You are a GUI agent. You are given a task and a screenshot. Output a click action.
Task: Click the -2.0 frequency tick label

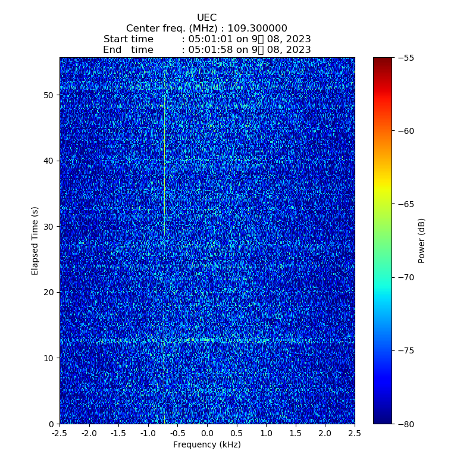(89, 434)
